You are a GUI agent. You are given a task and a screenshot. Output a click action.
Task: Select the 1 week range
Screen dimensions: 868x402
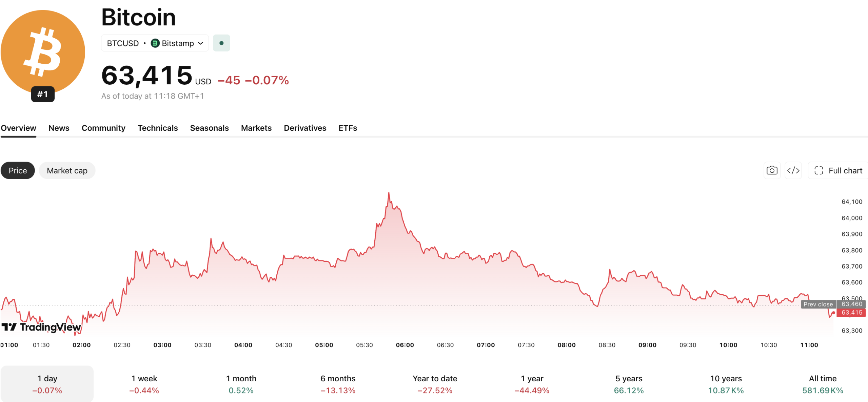click(144, 384)
